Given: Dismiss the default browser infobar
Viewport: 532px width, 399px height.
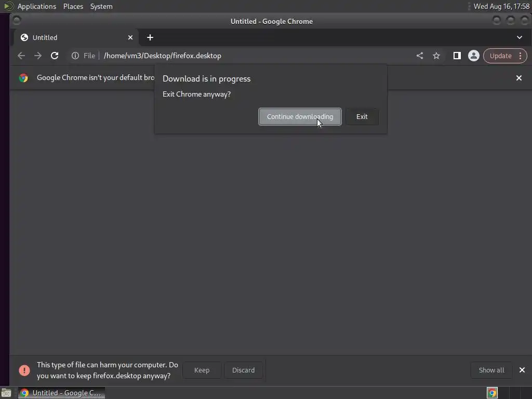Looking at the screenshot, I should (x=519, y=78).
